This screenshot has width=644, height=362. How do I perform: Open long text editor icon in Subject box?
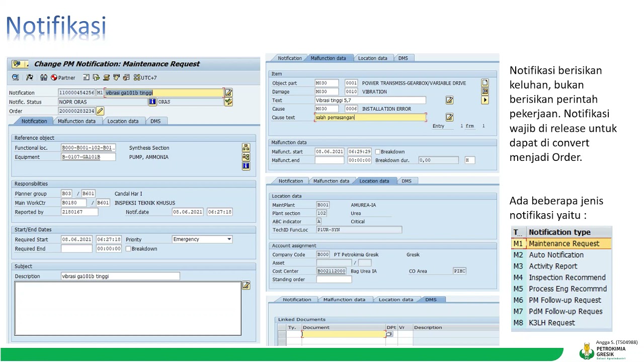[x=246, y=286]
